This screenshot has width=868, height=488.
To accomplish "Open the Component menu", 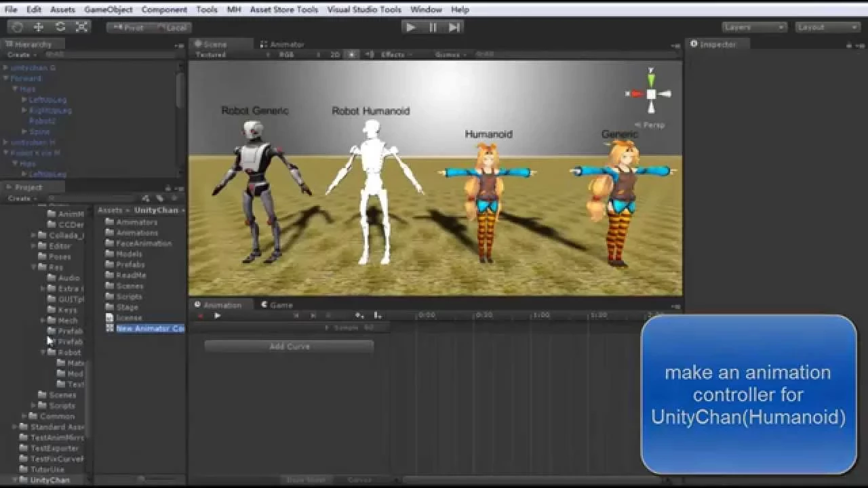I will 164,9.
